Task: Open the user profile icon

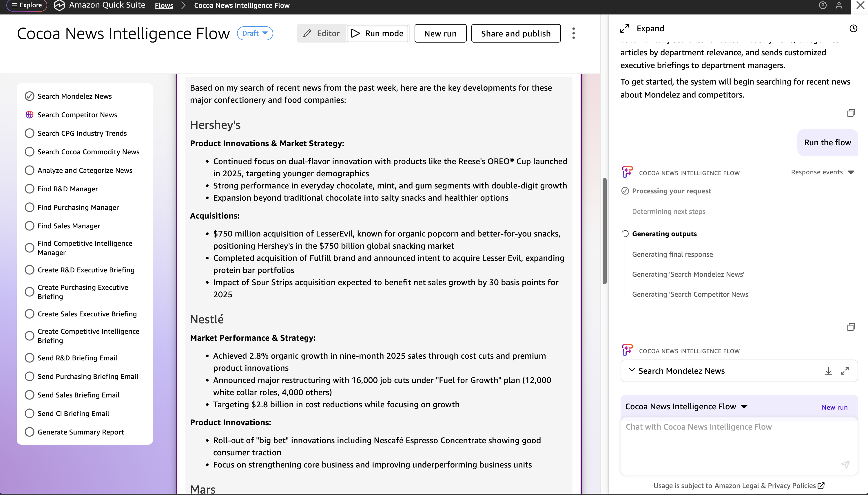Action: coord(839,5)
